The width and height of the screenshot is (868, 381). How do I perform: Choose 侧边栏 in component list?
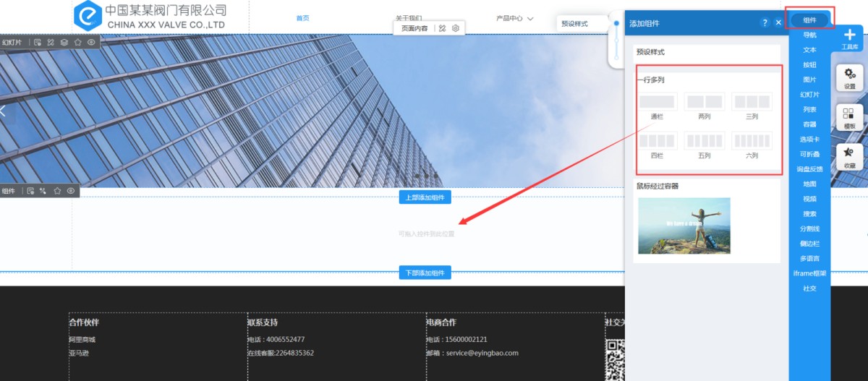tap(809, 244)
